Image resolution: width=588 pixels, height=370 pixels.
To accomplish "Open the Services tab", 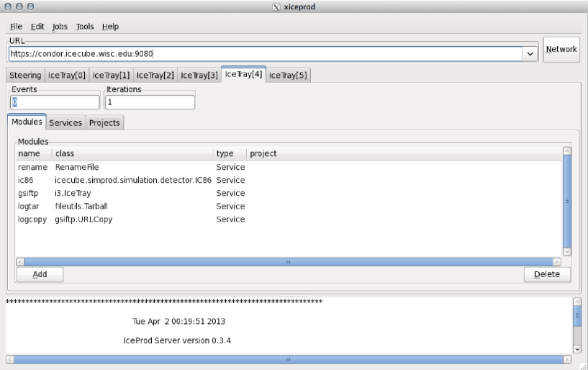I will pos(65,122).
